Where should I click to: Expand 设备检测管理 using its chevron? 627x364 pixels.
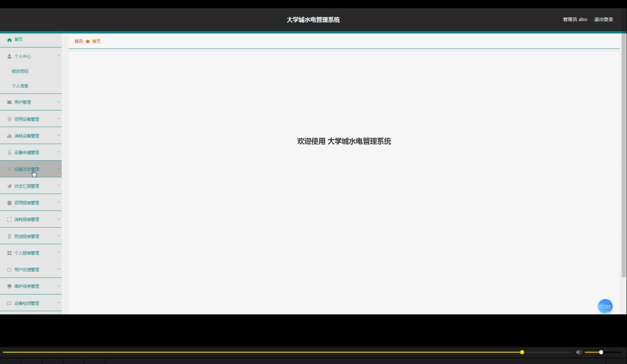[59, 303]
